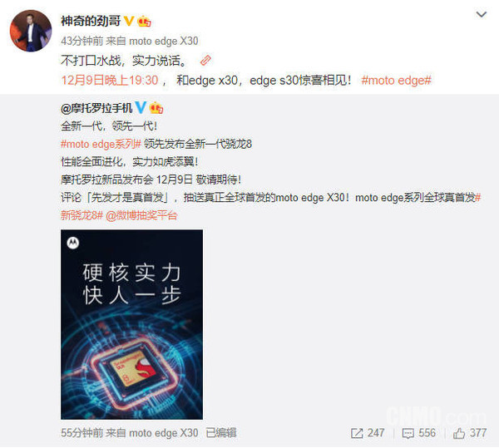Click the repost icon showing 247
Viewport: 499px width, 448px height.
tap(368, 433)
